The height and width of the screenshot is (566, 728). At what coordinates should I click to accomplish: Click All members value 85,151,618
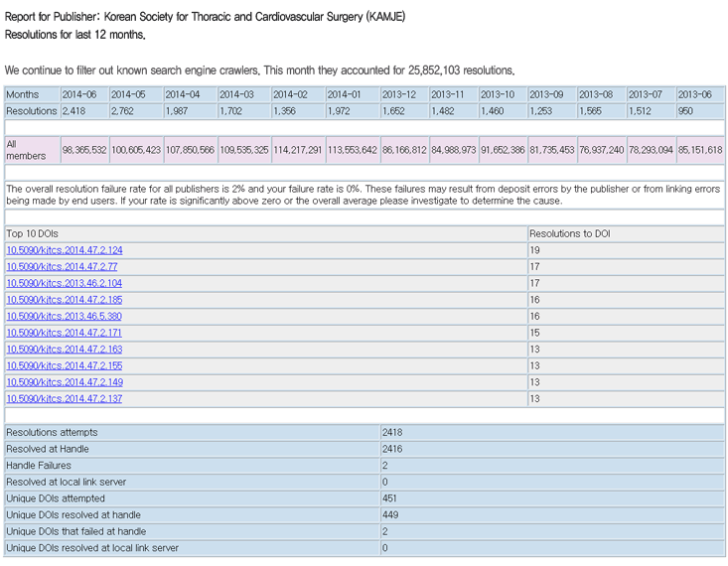tap(700, 150)
